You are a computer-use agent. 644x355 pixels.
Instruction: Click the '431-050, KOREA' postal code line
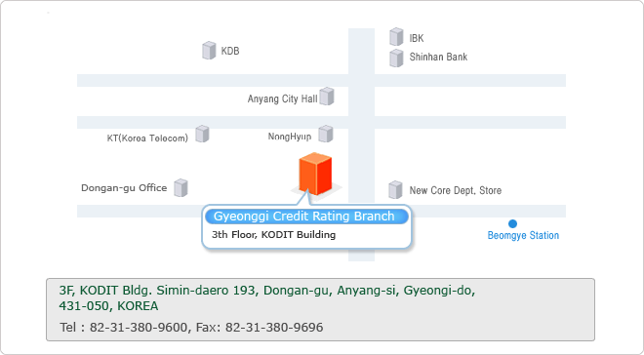(108, 306)
